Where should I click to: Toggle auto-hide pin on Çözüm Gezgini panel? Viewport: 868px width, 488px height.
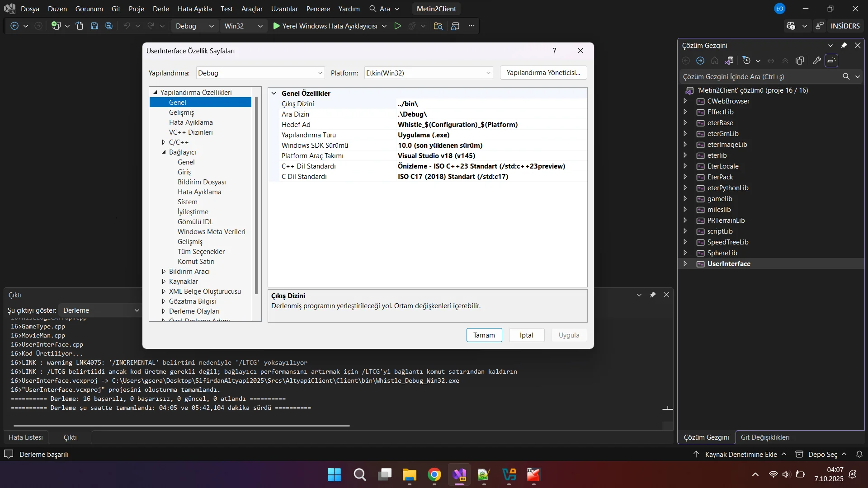844,45
